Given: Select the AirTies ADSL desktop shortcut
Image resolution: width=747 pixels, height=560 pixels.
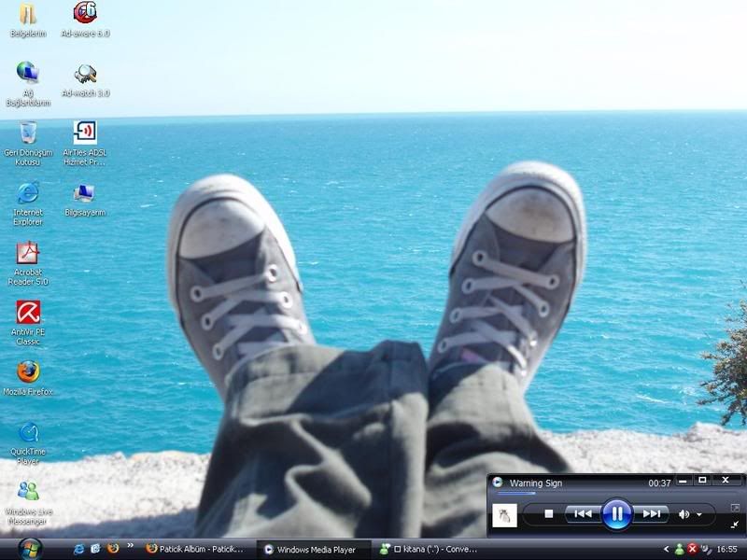Looking at the screenshot, I should [85, 133].
